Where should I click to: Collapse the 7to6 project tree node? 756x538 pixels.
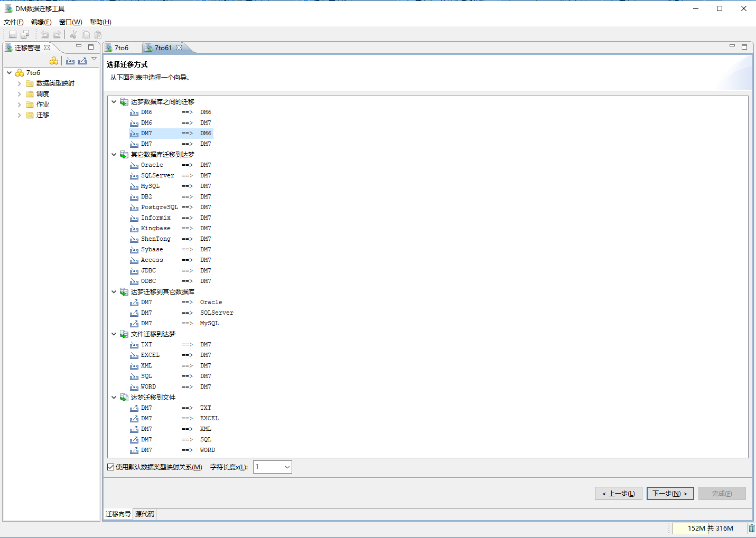(x=10, y=73)
